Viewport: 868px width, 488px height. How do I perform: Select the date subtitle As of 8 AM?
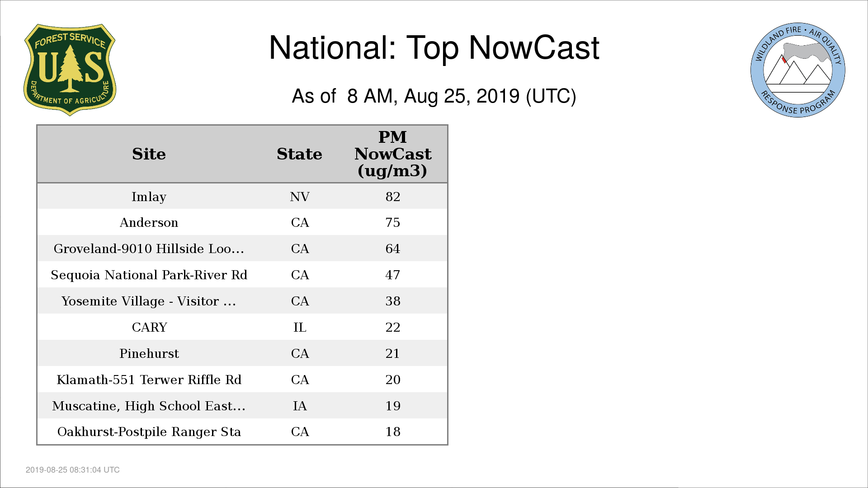click(x=434, y=96)
